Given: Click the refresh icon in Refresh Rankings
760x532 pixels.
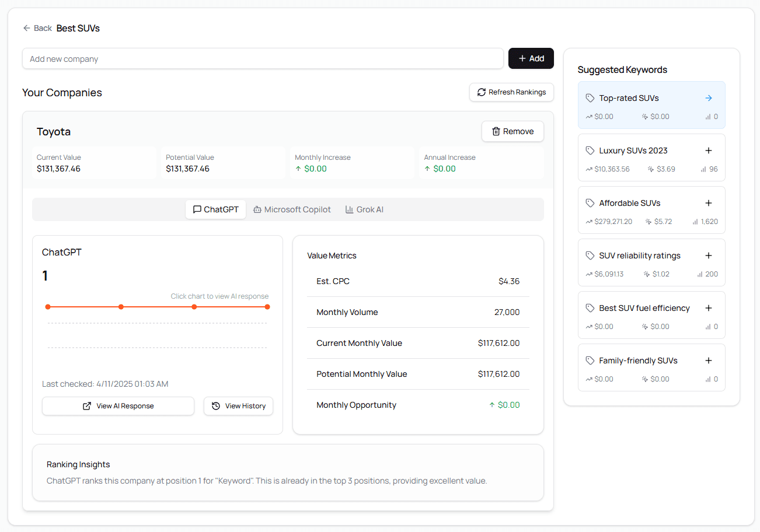Looking at the screenshot, I should point(482,92).
